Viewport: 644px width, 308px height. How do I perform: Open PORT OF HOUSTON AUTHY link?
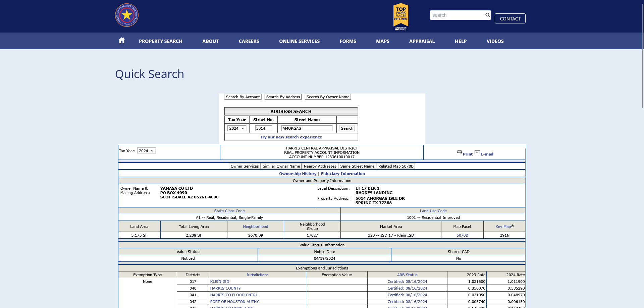(234, 302)
